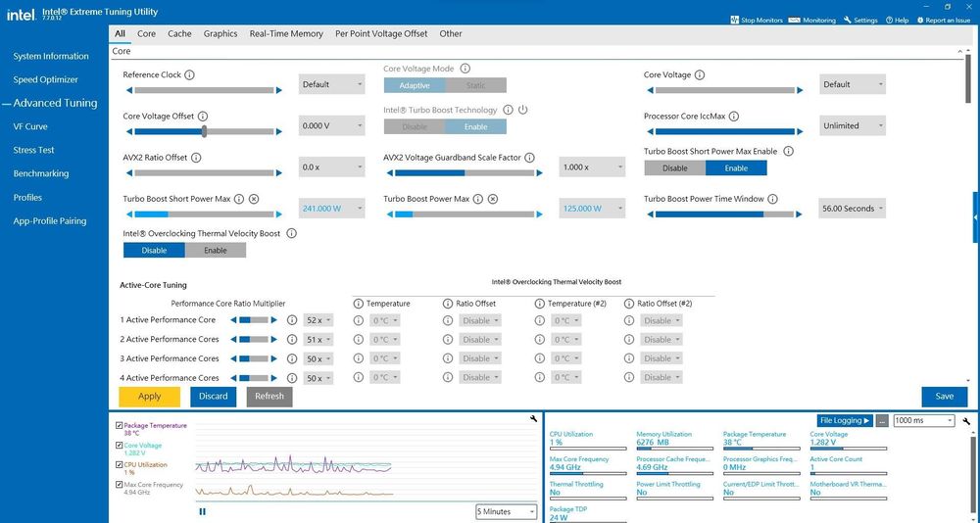Viewport: 980px width, 523px height.
Task: Open Core Voltage Offset 0.000 V dropdown
Action: [x=331, y=125]
